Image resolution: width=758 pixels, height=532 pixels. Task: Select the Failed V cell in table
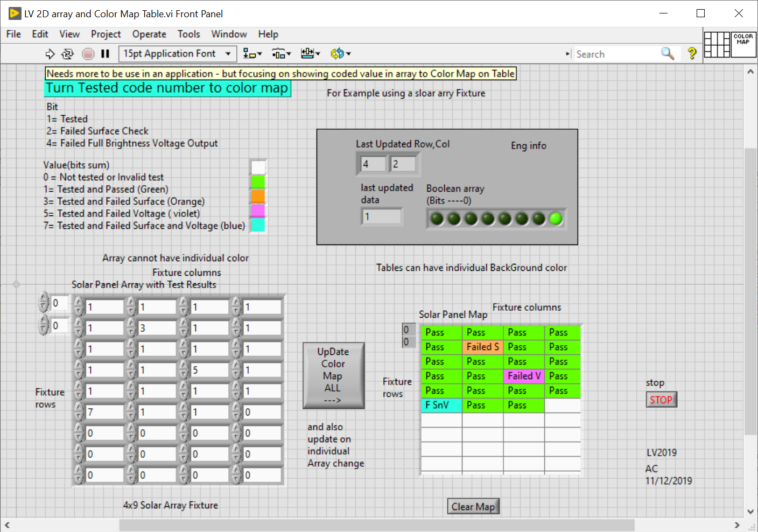[x=524, y=376]
